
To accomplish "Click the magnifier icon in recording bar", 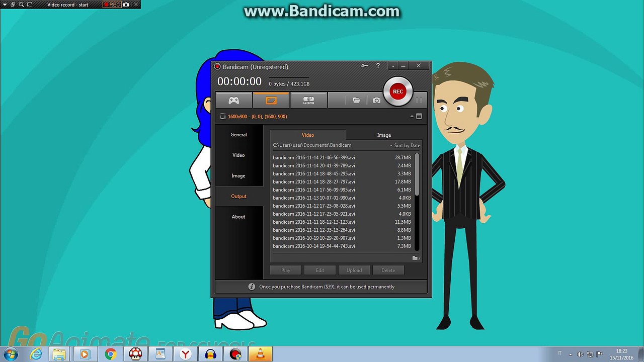I will (x=22, y=5).
